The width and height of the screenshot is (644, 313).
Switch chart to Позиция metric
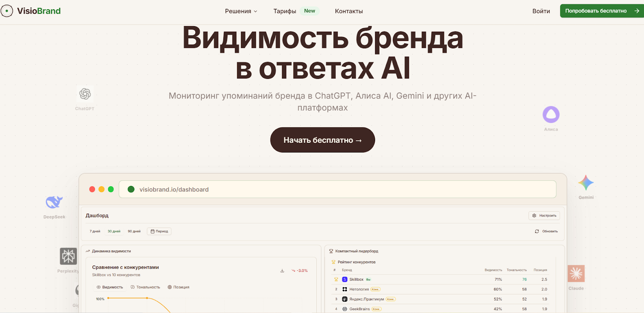(x=178, y=287)
